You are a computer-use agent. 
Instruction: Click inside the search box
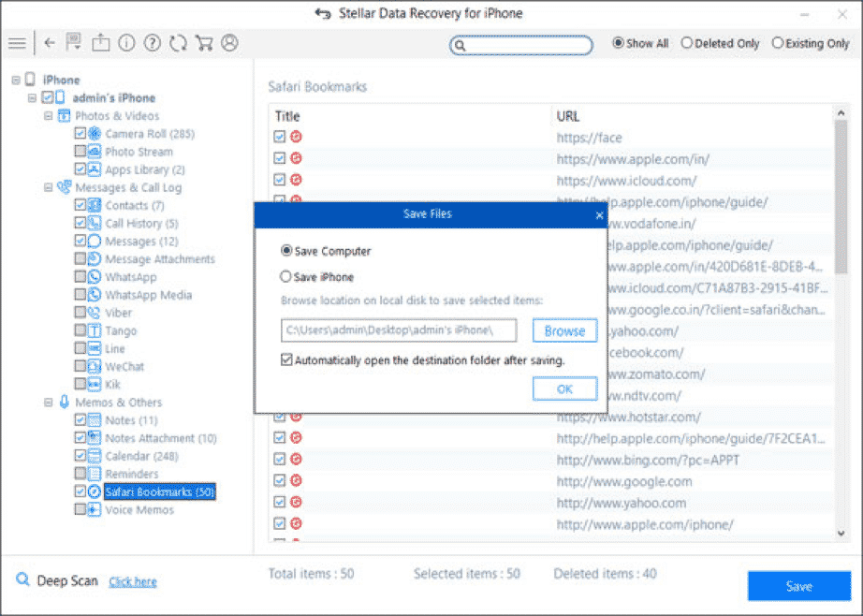[x=521, y=45]
